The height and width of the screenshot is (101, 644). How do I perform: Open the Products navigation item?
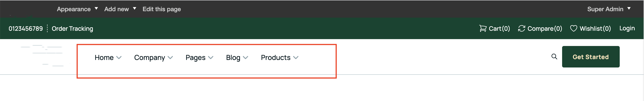coord(276,58)
